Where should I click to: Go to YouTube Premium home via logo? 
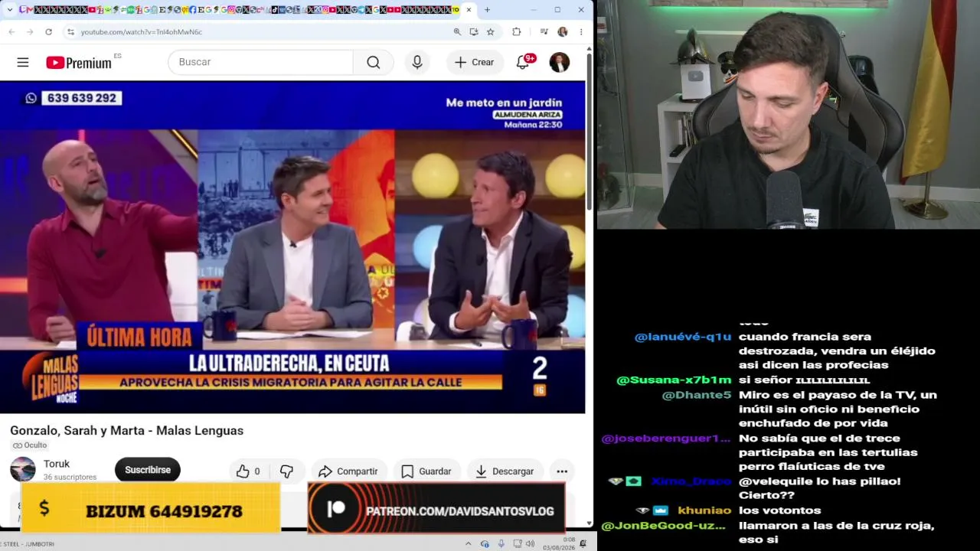click(x=78, y=63)
